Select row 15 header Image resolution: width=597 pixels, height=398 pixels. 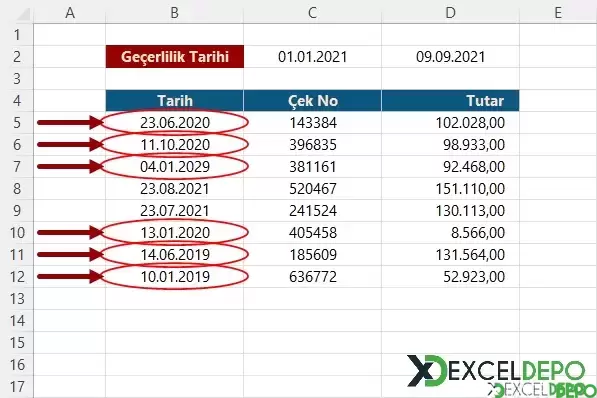17,342
